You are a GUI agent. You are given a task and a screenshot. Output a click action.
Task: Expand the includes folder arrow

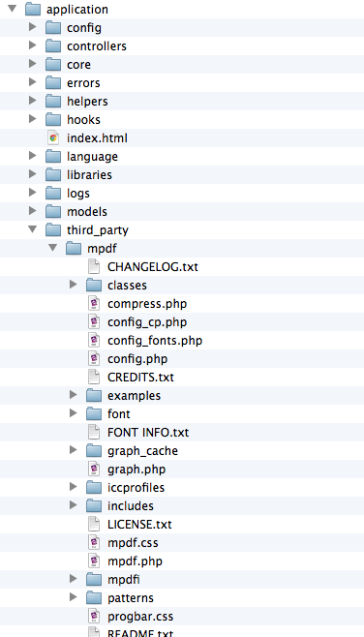[x=74, y=505]
